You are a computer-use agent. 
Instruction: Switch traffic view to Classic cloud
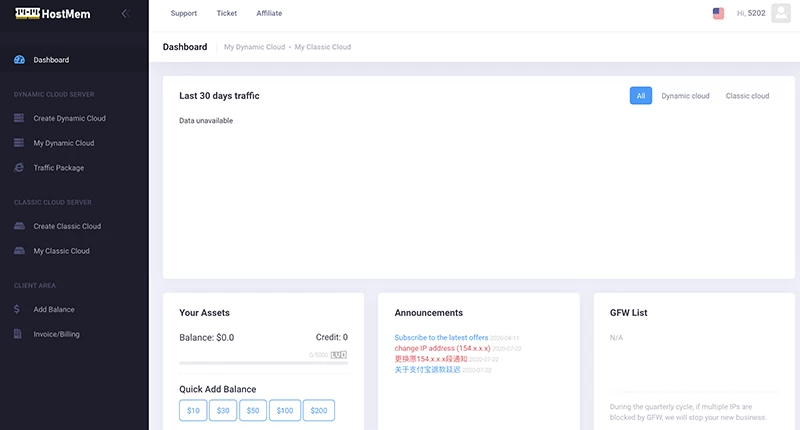point(747,96)
